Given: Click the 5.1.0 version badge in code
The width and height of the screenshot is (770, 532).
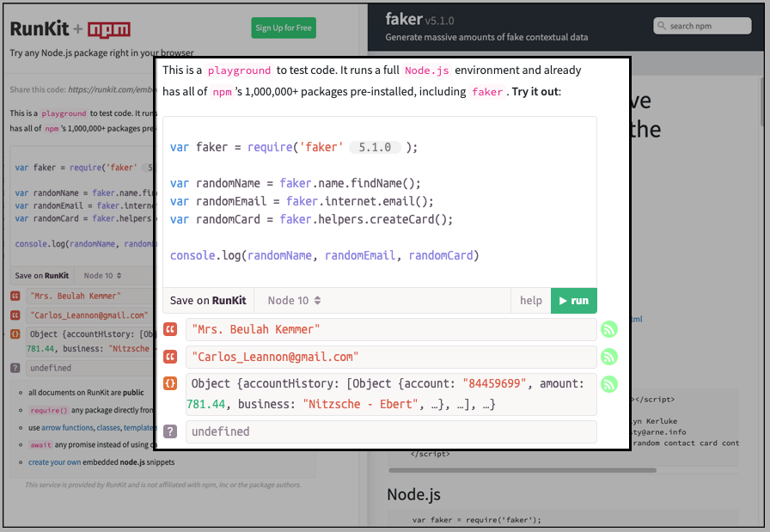Looking at the screenshot, I should click(x=375, y=147).
